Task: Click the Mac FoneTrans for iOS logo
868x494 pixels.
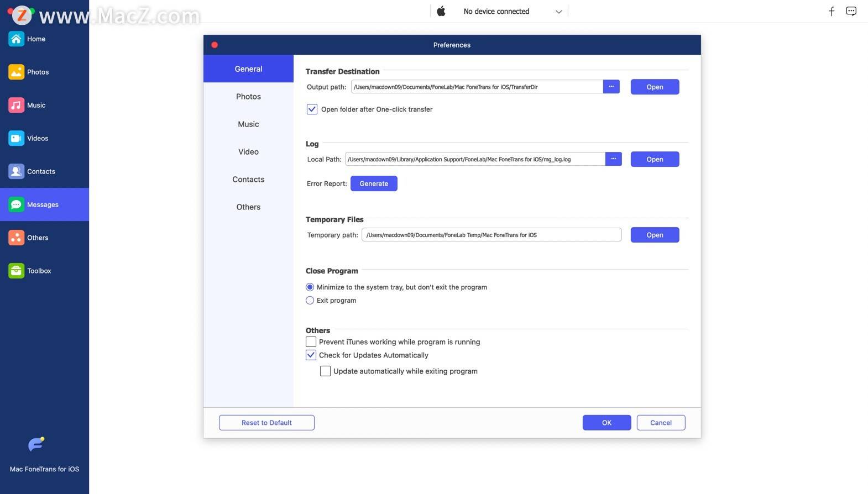Action: click(x=36, y=444)
